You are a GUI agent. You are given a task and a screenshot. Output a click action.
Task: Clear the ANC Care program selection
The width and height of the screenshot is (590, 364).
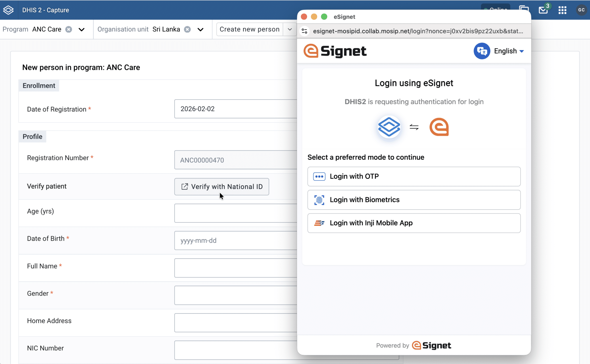click(69, 29)
